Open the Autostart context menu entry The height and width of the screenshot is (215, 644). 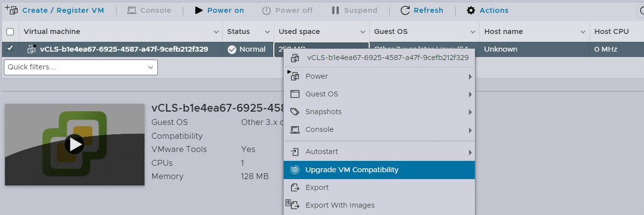click(379, 152)
